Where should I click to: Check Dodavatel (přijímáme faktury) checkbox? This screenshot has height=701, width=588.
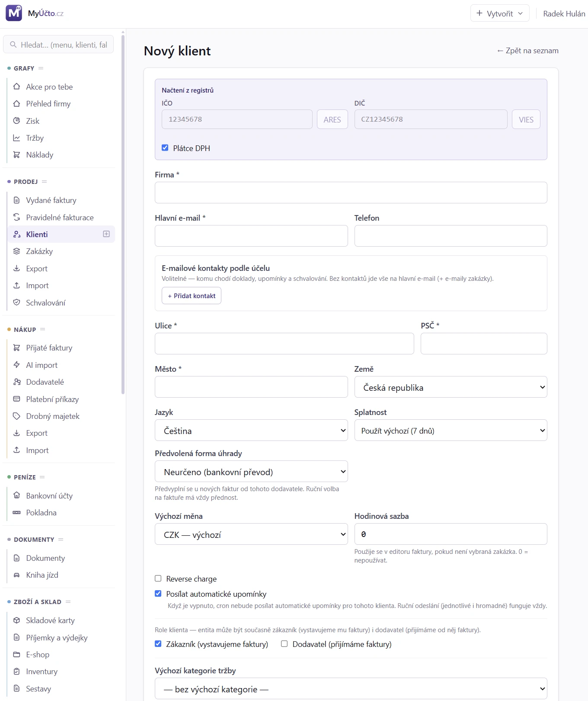tap(284, 644)
